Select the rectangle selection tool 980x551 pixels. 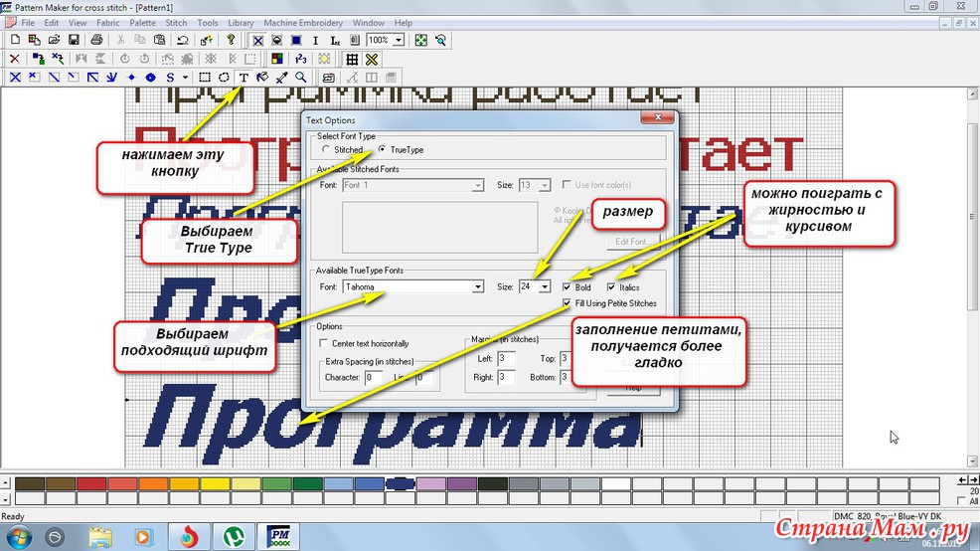point(205,78)
